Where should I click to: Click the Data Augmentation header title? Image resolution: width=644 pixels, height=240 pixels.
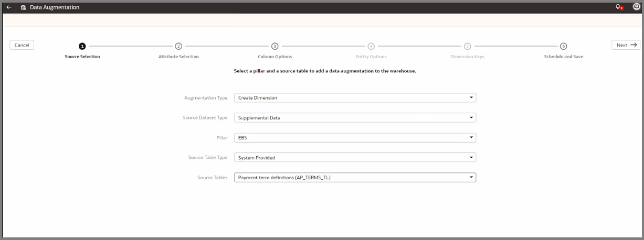[x=55, y=7]
